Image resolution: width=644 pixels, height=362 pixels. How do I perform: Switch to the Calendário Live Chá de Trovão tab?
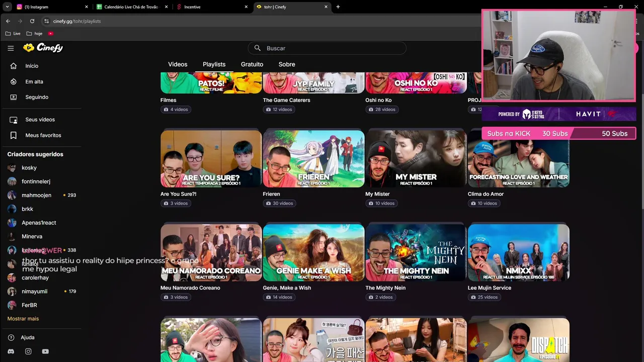coord(131,7)
